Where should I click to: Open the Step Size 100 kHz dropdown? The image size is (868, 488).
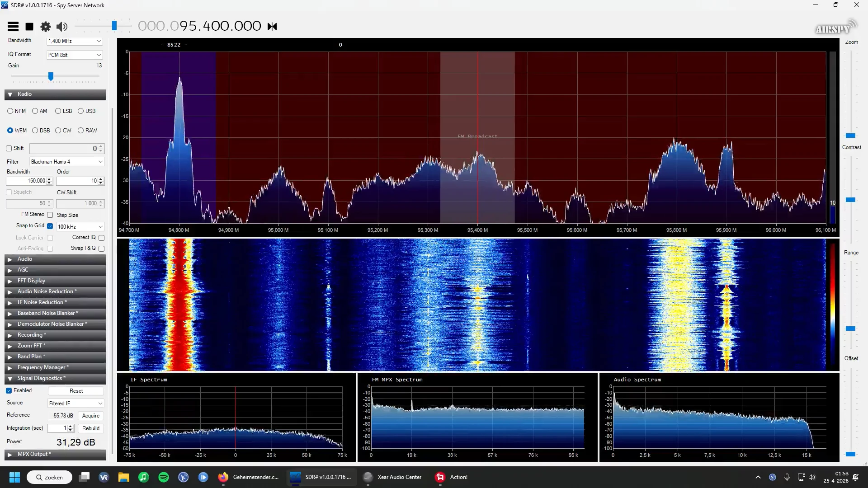80,227
